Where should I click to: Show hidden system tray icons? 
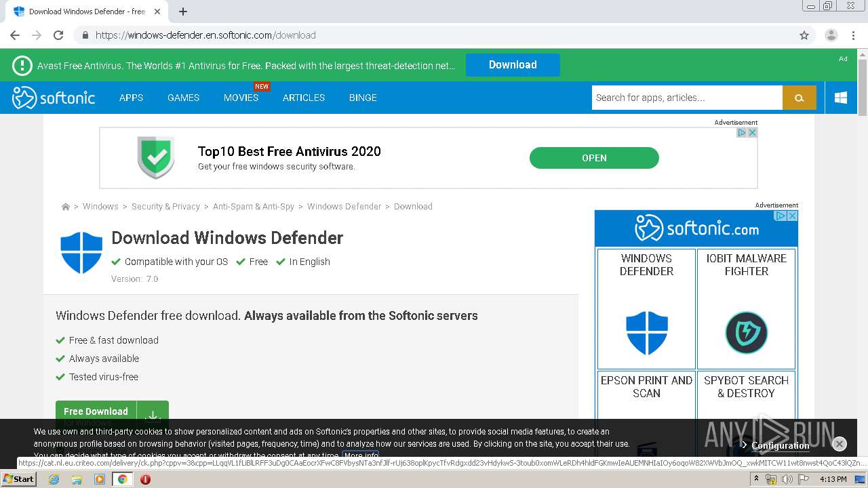point(757,479)
